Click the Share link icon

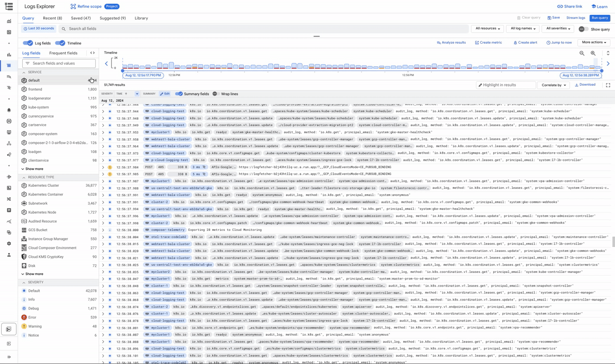pos(560,7)
